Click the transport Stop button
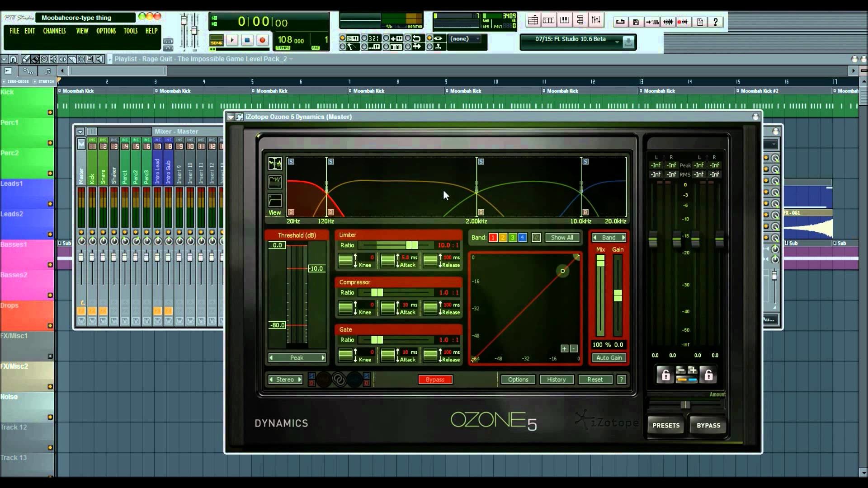Viewport: 868px width, 488px height. (247, 40)
